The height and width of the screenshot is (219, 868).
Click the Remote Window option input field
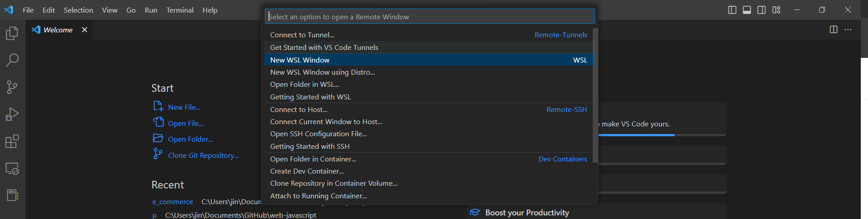point(430,17)
